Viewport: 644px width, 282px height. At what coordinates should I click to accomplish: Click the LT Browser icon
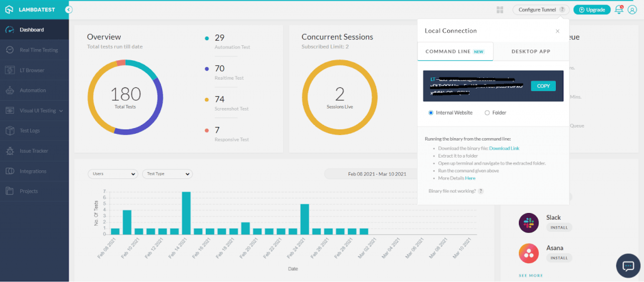(10, 70)
